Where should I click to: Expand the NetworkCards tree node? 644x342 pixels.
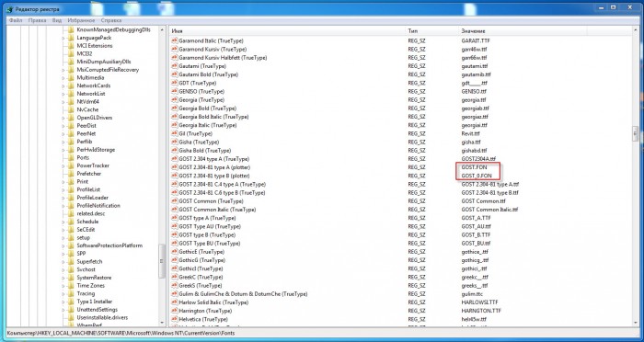(63, 85)
